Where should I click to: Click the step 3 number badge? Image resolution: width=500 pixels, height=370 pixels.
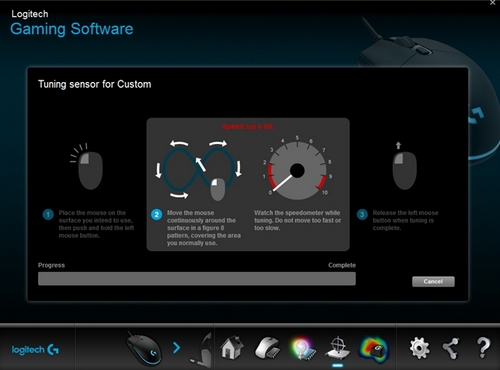point(362,214)
